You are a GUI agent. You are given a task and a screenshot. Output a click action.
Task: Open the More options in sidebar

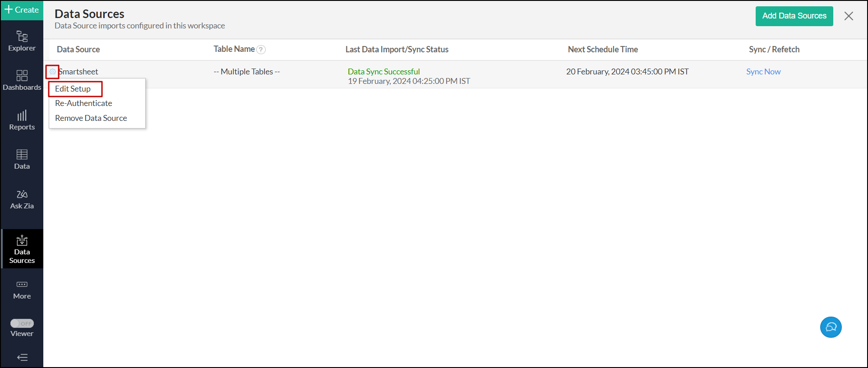(22, 290)
